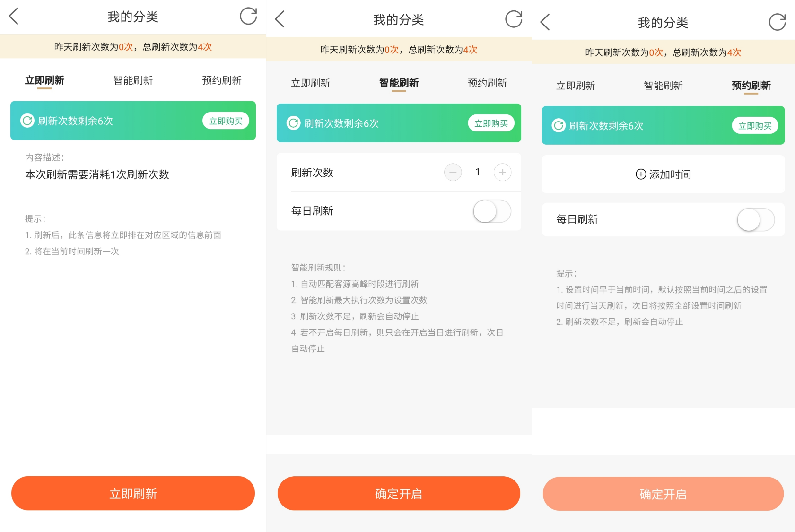Tap plus icon beside 添加时间

641,174
